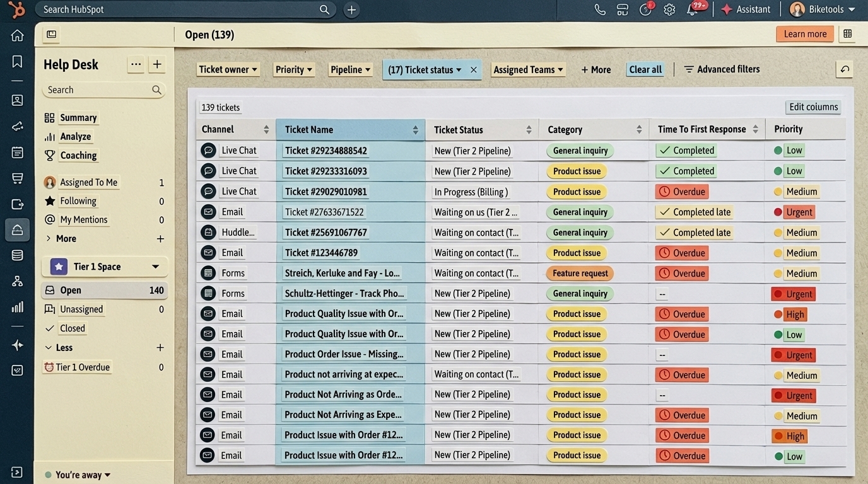The height and width of the screenshot is (484, 868).
Task: Open the Breeze AI sparkle icon in sidebar
Action: pyautogui.click(x=17, y=344)
